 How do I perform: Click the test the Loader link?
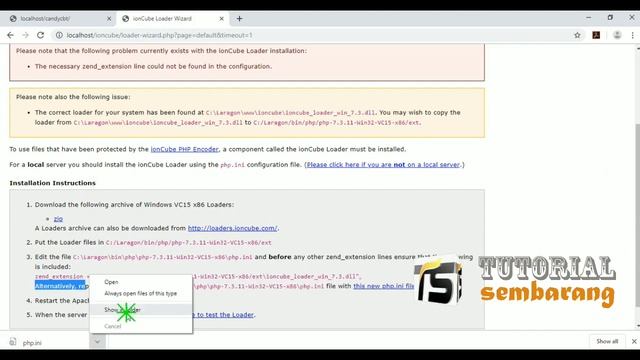(224, 315)
